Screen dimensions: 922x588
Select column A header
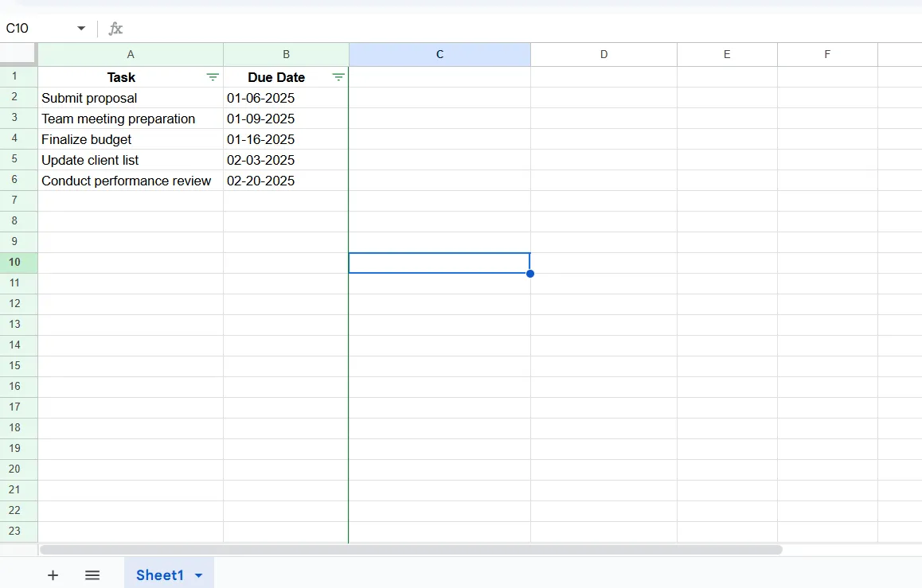coord(131,54)
